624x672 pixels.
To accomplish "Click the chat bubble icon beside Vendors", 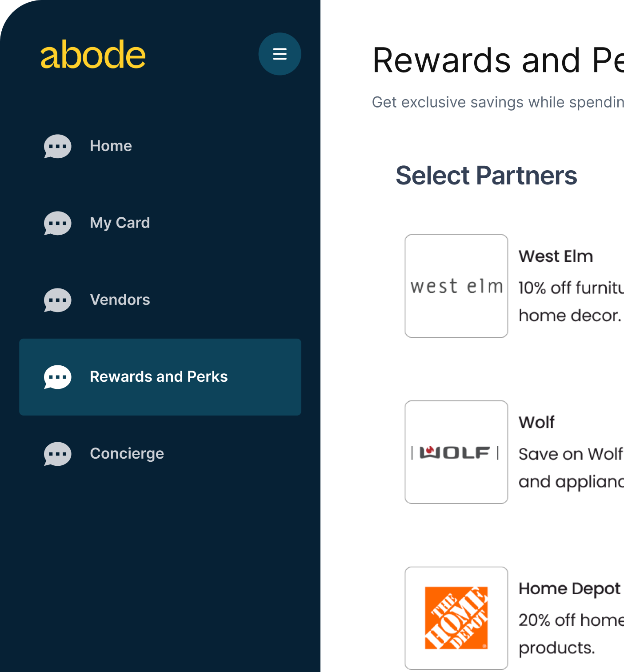I will 57,300.
